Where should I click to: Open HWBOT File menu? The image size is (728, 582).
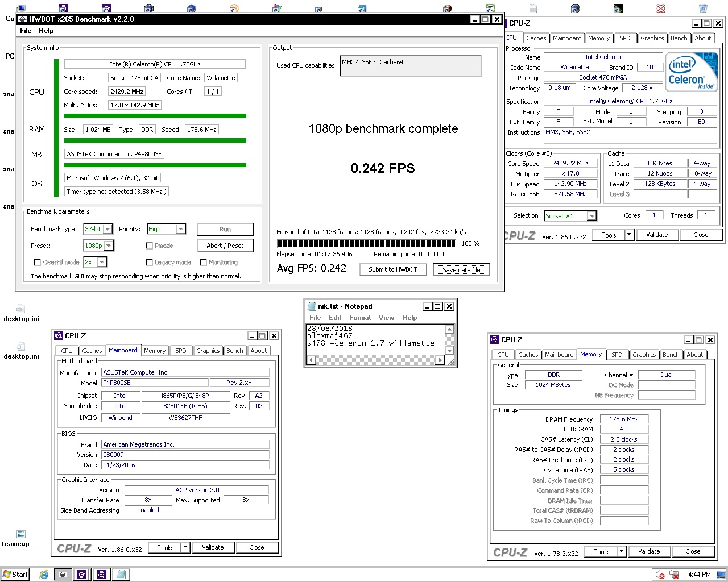coord(26,31)
